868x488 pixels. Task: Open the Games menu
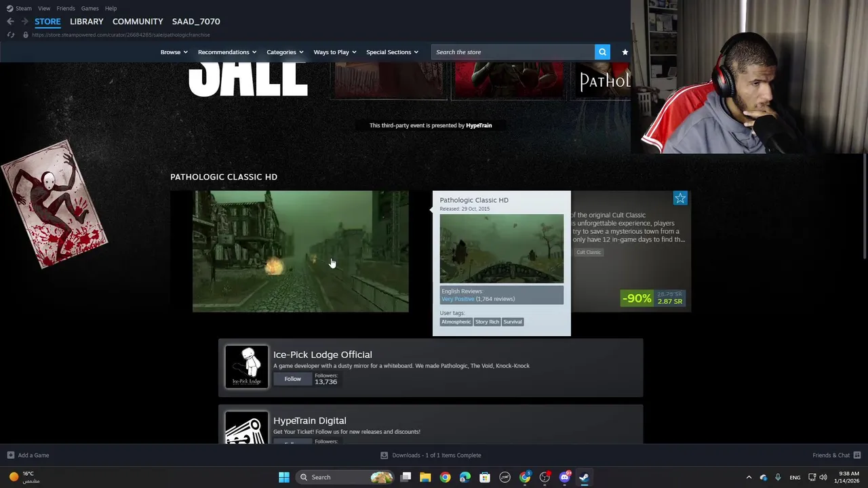point(90,8)
